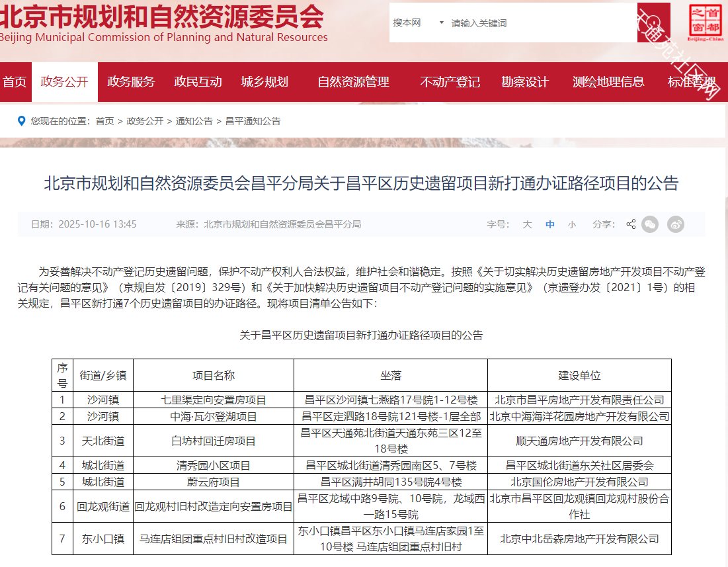Click the WeChat share icon
This screenshot has height=567, width=728.
(651, 224)
